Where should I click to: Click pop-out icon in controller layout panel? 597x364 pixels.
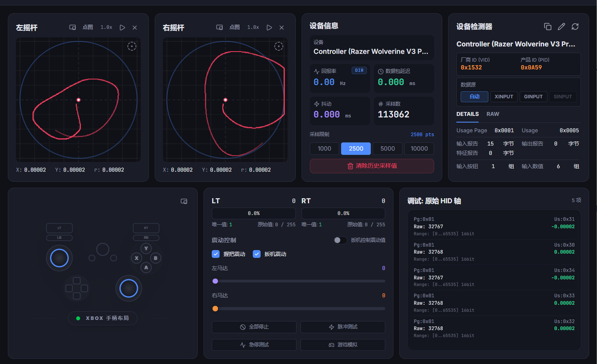click(184, 201)
